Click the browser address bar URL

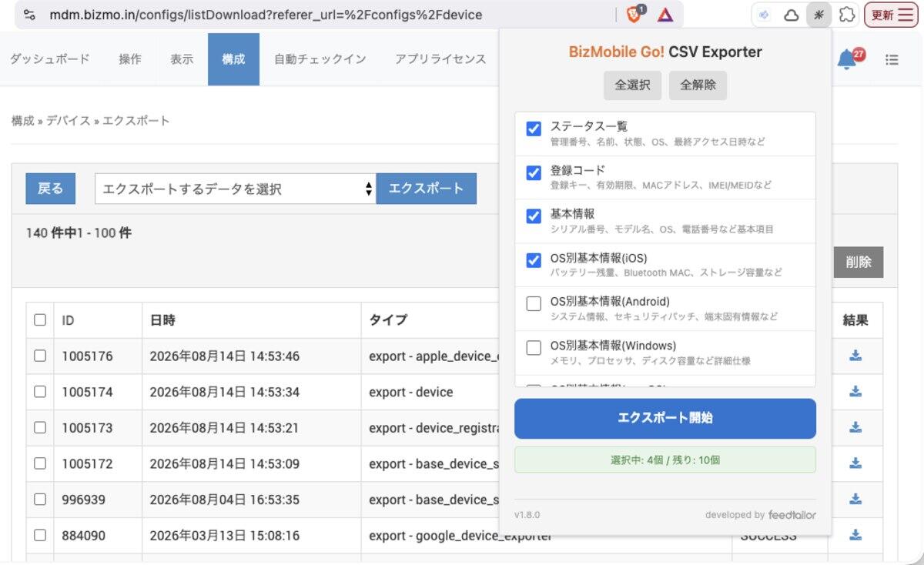point(266,15)
